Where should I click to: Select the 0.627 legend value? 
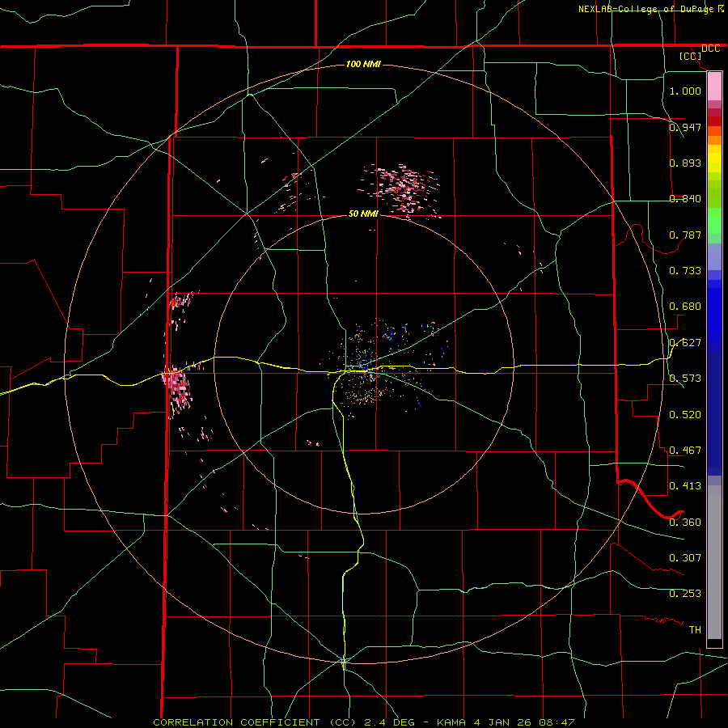[x=685, y=343]
